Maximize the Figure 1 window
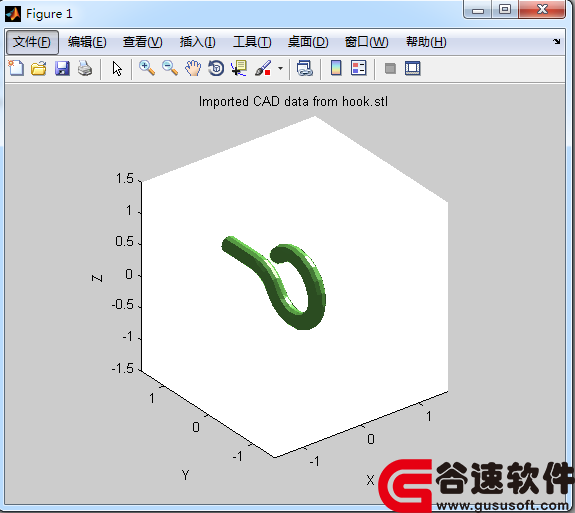Screen dimensions: 575x513 (505, 10)
